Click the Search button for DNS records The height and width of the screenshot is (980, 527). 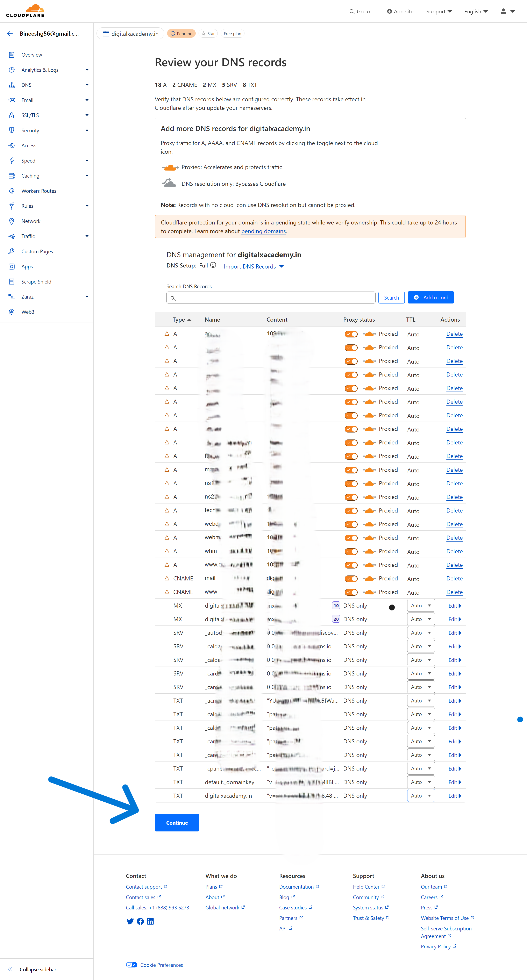[391, 298]
